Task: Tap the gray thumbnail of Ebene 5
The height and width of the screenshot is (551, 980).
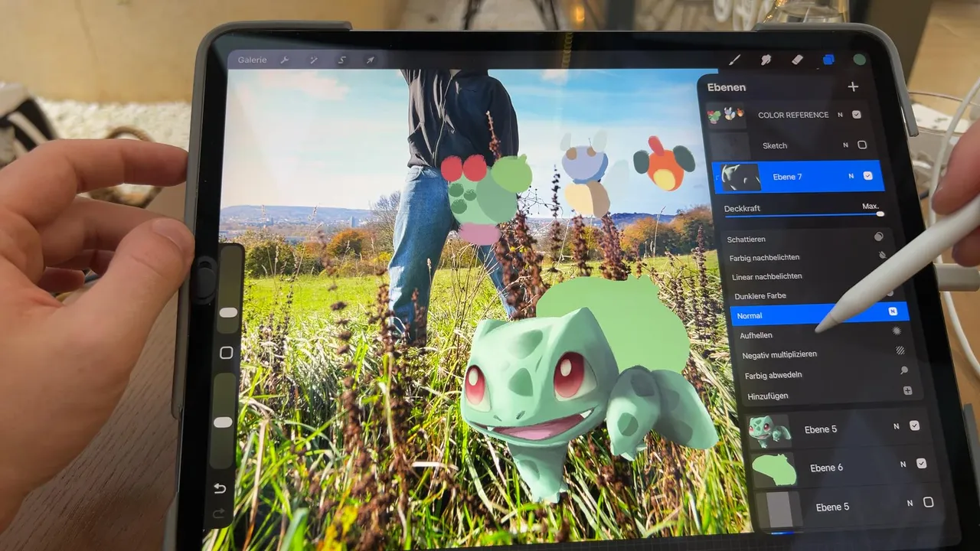Action: (x=779, y=509)
